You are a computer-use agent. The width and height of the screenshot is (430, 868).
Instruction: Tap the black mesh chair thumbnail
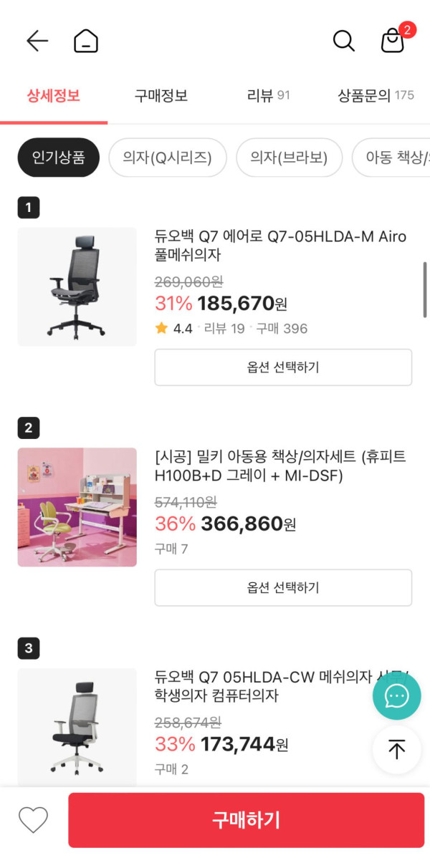tap(77, 286)
